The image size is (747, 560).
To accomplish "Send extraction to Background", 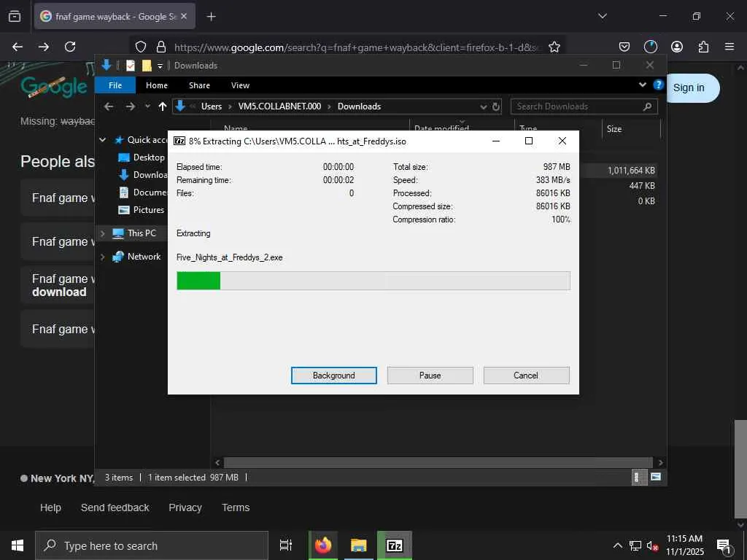I will click(333, 376).
